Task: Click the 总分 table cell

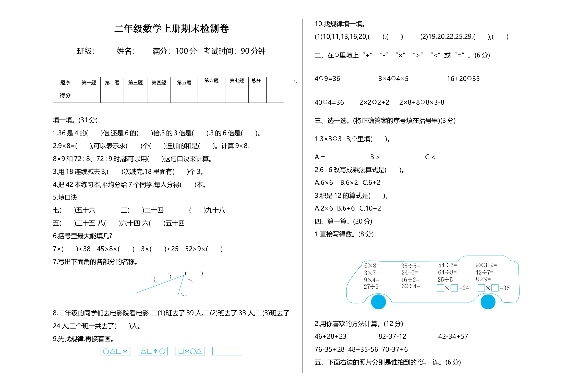Action: [257, 83]
